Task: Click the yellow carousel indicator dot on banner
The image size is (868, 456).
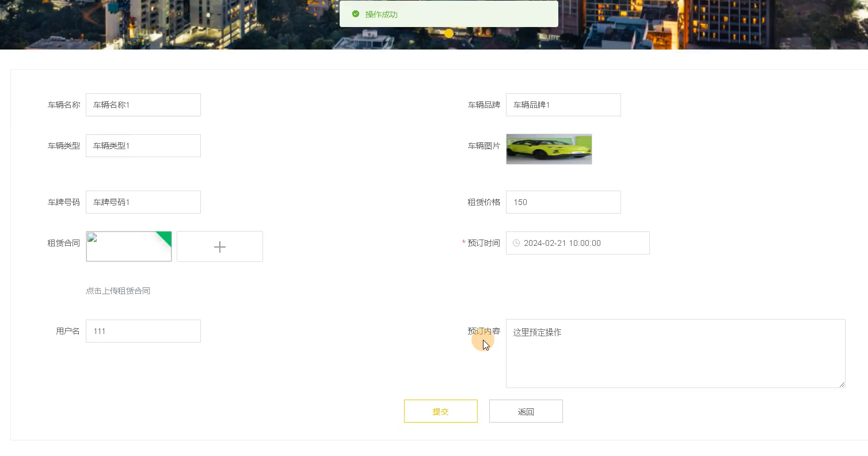Action: tap(449, 33)
